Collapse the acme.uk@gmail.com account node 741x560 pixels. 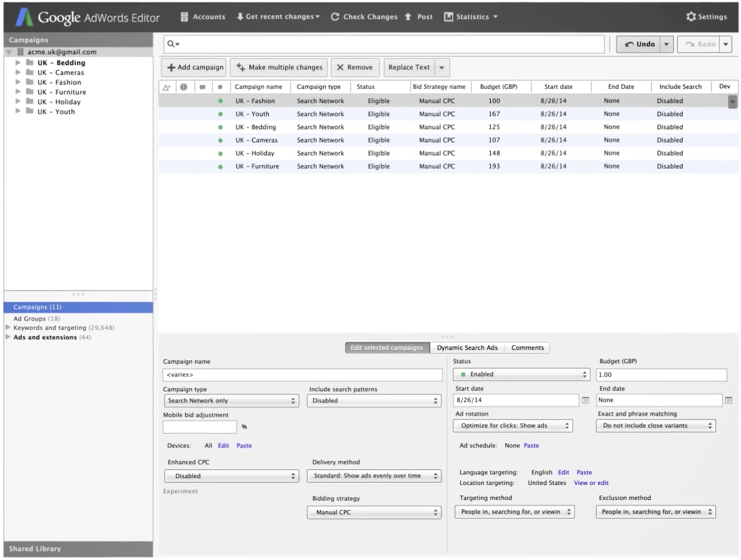9,52
